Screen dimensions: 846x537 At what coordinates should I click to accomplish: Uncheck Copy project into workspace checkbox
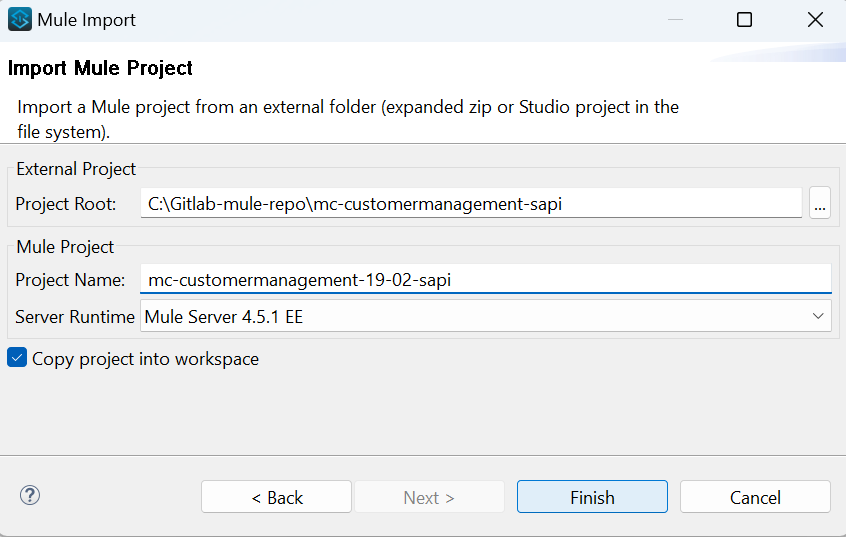pyautogui.click(x=17, y=358)
